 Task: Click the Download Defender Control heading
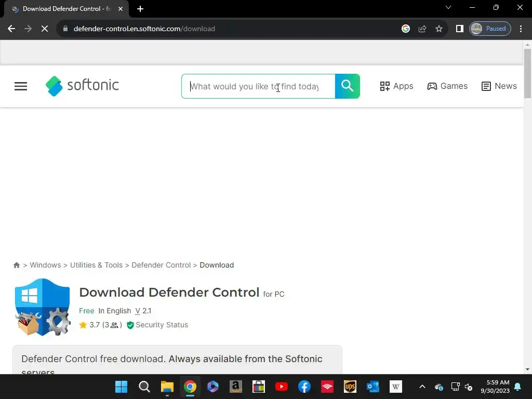tap(169, 292)
